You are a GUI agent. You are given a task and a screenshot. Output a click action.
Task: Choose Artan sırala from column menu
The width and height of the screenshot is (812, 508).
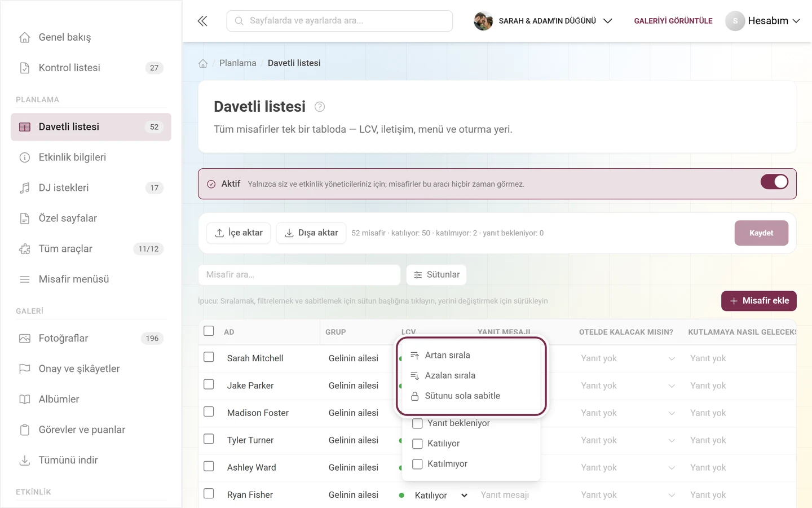pos(471,355)
